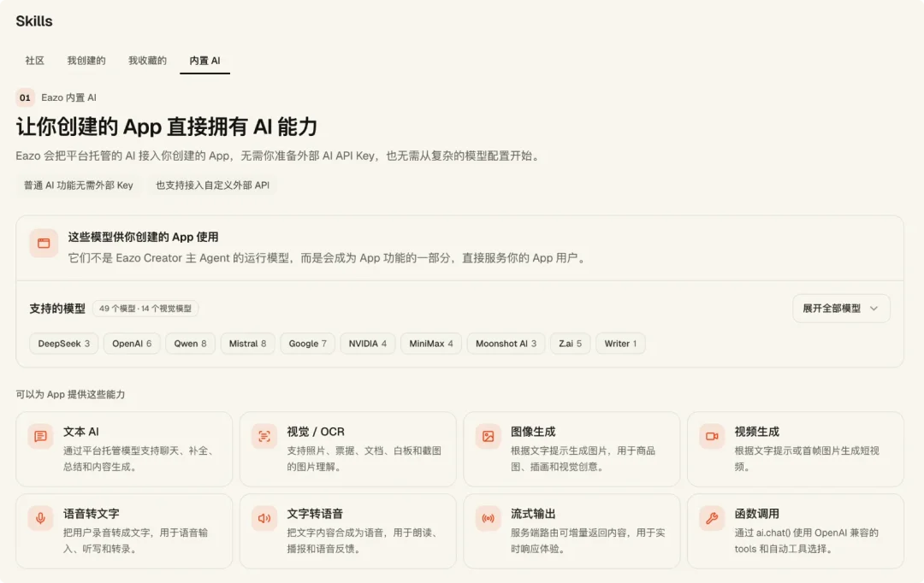Click the 01 step badge
924x583 pixels.
click(x=25, y=97)
